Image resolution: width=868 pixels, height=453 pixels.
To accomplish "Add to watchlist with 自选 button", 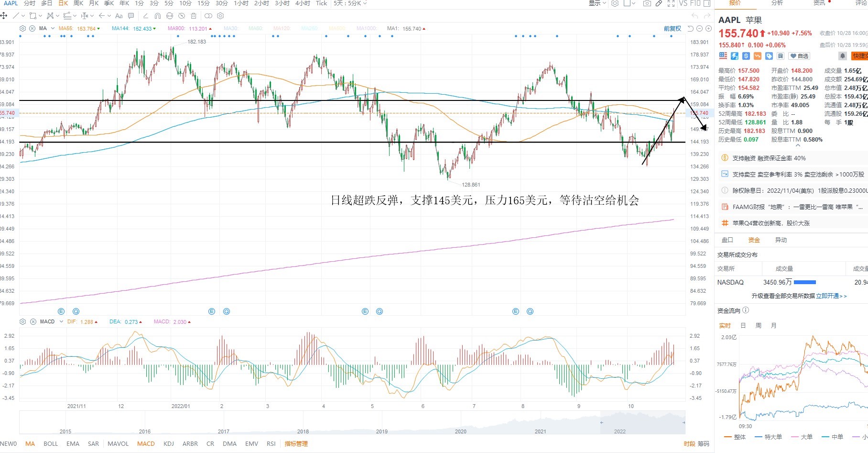I will 799,56.
